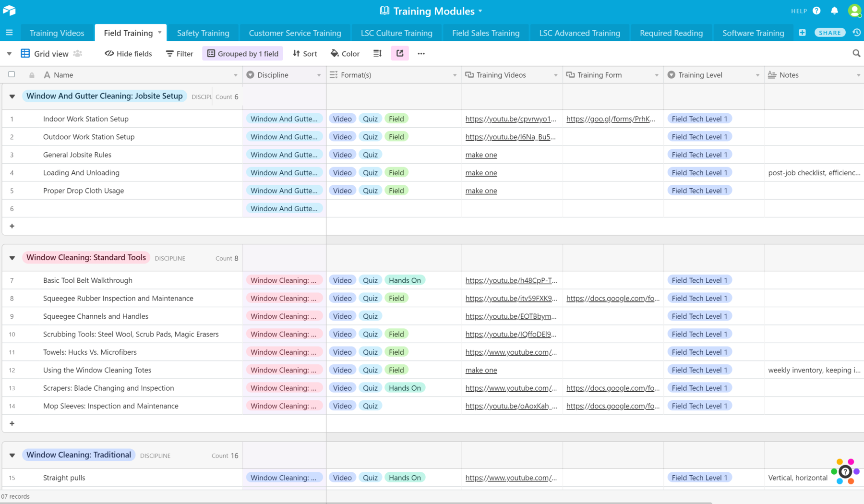Open the Training Modules title dropdown
This screenshot has width=864, height=504.
point(481,11)
